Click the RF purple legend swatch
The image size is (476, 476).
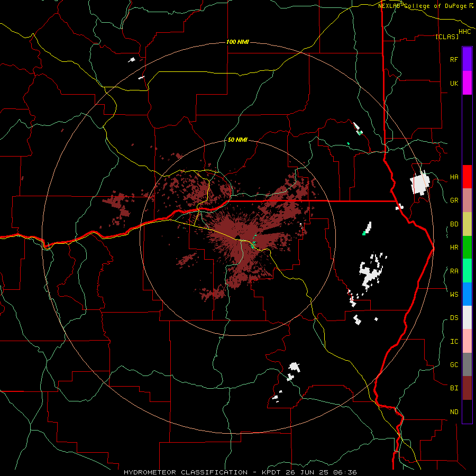(x=467, y=59)
